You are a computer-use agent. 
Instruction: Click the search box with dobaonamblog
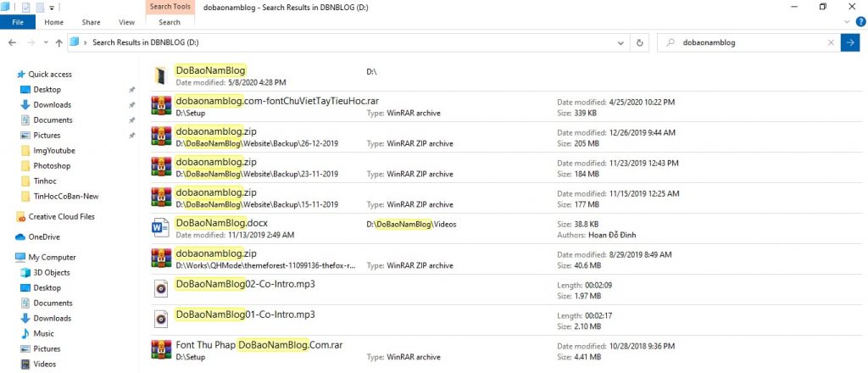pyautogui.click(x=748, y=42)
